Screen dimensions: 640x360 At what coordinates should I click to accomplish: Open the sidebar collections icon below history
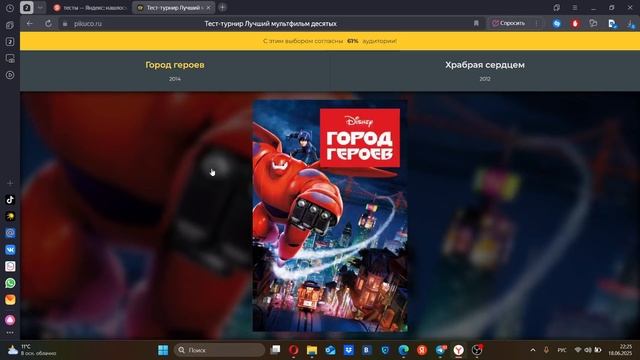(x=10, y=25)
